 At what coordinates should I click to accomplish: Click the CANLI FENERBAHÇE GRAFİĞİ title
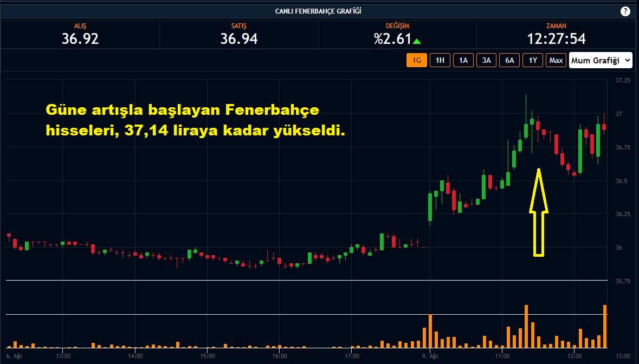[318, 11]
